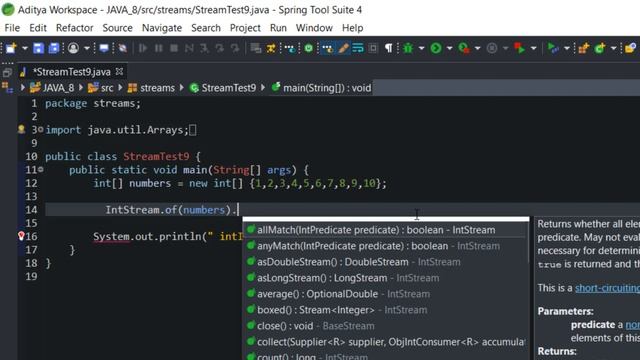The width and height of the screenshot is (640, 360).
Task: Click the error marker on line 16
Action: (21, 236)
